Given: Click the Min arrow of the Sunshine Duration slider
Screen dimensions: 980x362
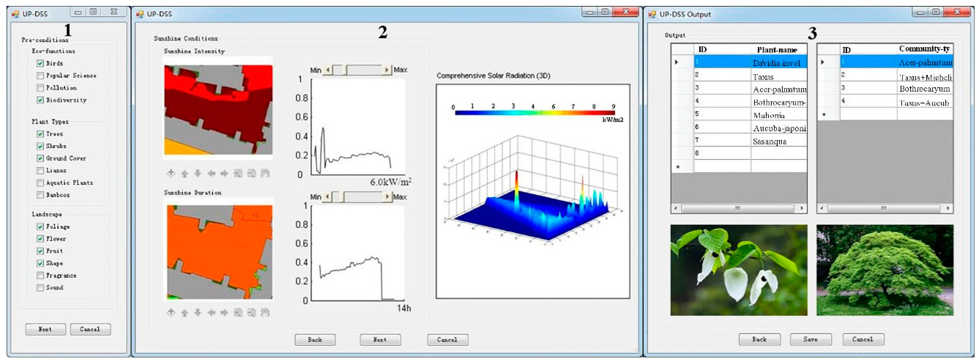Looking at the screenshot, I should pyautogui.click(x=328, y=197).
